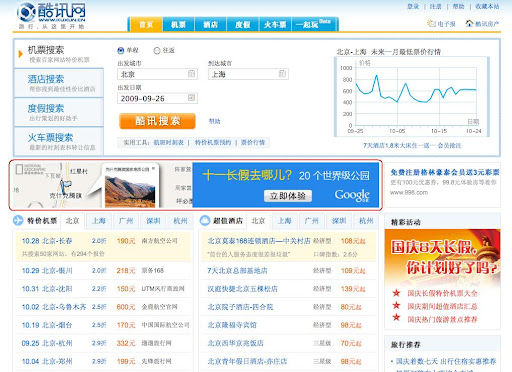Open the 10.28 北京-长春 flight deal

click(x=47, y=241)
